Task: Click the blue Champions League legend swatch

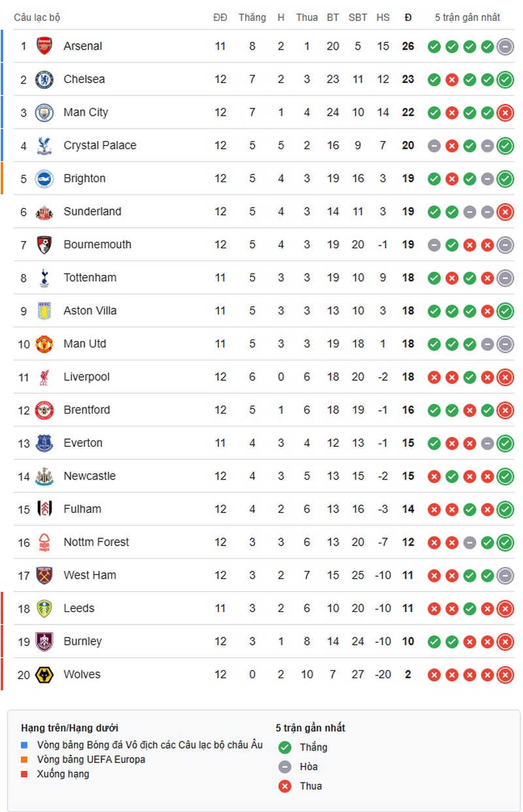Action: tap(25, 745)
